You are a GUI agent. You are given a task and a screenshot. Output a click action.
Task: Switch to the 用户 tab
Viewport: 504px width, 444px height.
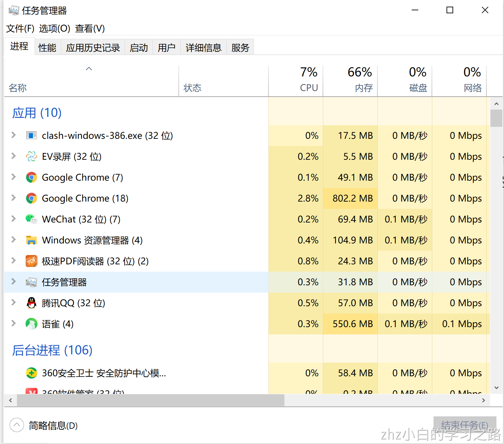coord(167,47)
